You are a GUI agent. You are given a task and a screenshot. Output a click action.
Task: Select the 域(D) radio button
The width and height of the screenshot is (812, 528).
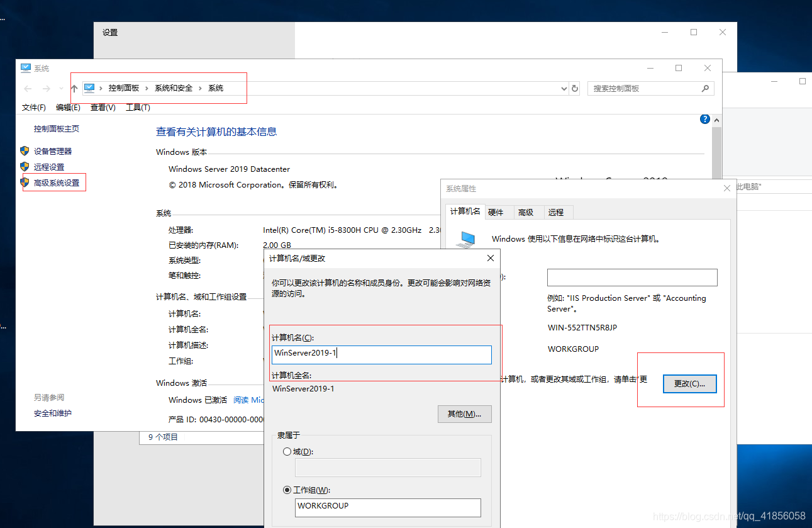[287, 451]
